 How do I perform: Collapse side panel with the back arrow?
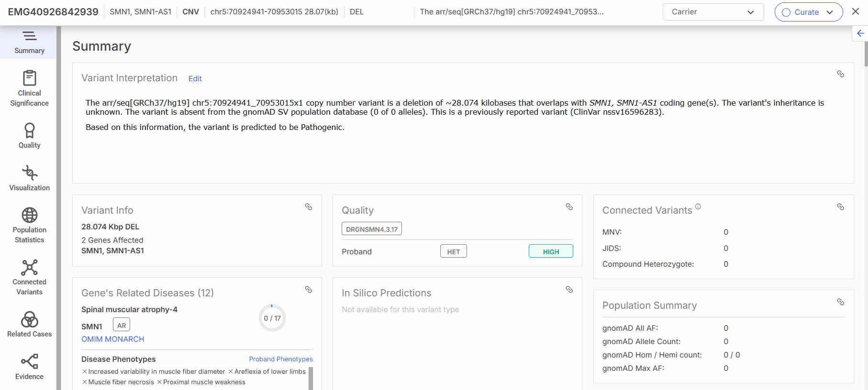click(860, 33)
